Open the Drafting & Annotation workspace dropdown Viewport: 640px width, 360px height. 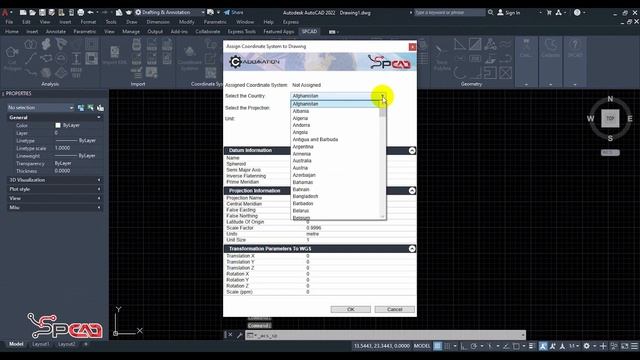point(202,13)
